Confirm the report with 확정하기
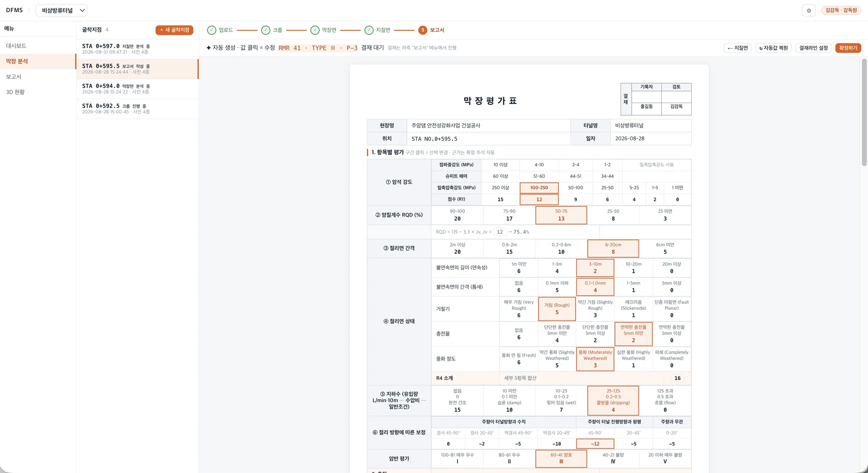Screen dimensions: 868x473 pyautogui.click(x=848, y=48)
